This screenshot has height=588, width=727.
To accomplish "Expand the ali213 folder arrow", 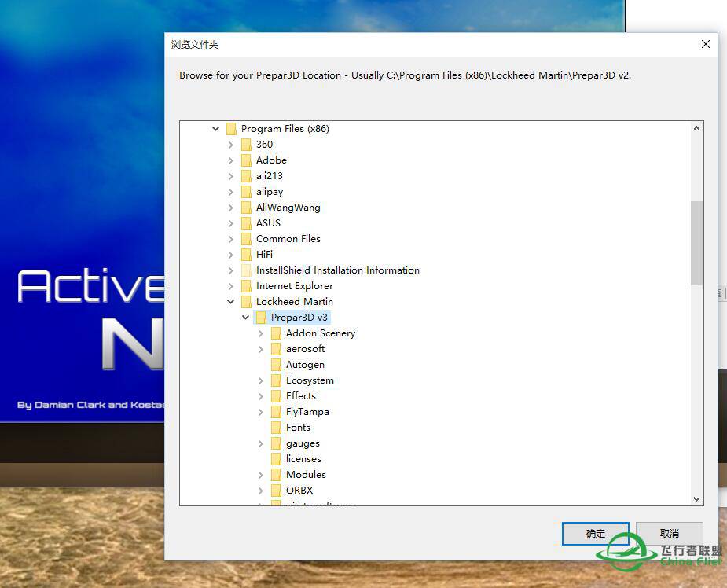I will coord(230,176).
